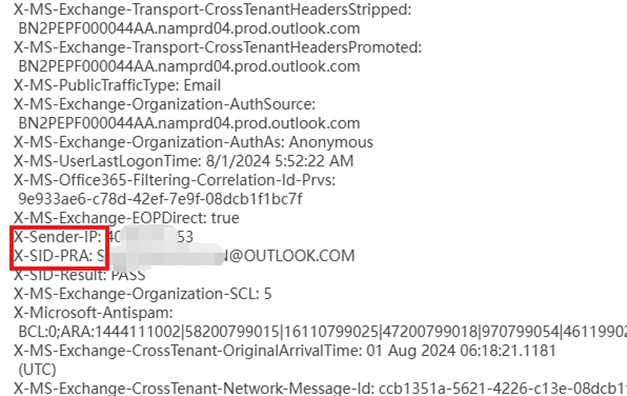The image size is (627, 396).
Task: Click the X-MS-Exchange-Organization-SCL: 5 line
Action: pyautogui.click(x=143, y=294)
